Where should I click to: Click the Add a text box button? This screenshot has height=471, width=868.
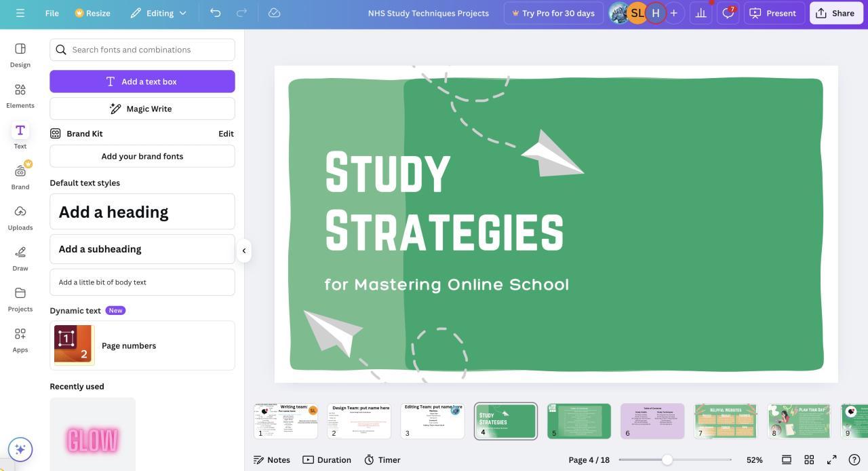[x=142, y=81]
